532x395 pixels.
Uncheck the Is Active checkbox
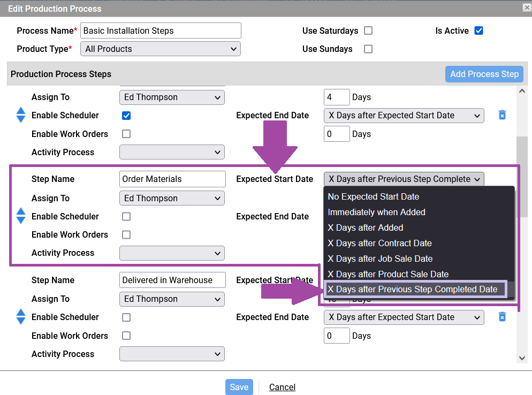[478, 31]
